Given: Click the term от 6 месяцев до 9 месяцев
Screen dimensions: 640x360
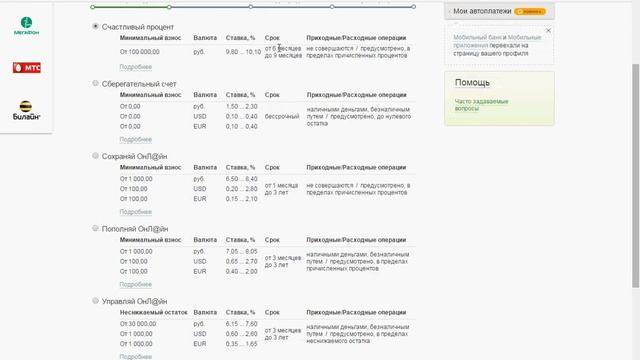Looking at the screenshot, I should pos(283,52).
